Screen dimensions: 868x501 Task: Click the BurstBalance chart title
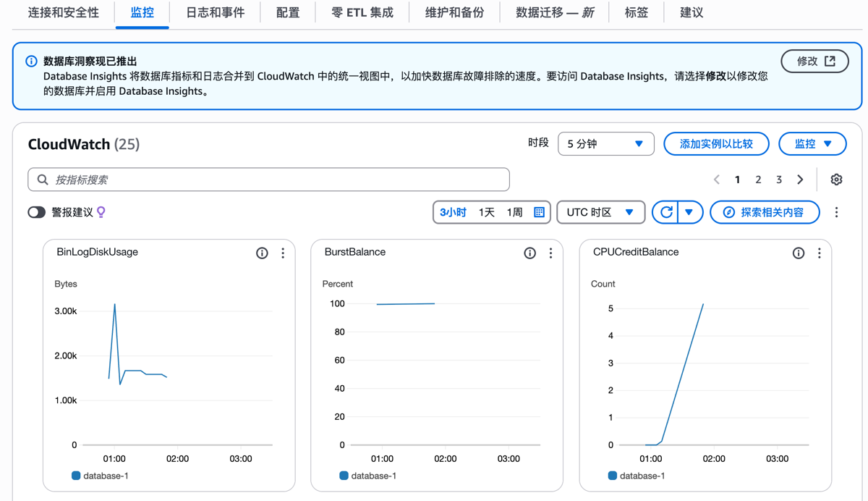(355, 252)
